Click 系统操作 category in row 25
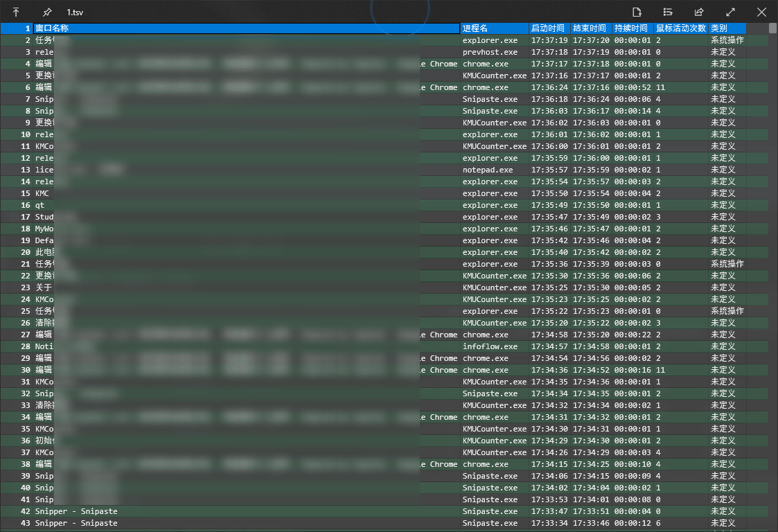 tap(727, 311)
